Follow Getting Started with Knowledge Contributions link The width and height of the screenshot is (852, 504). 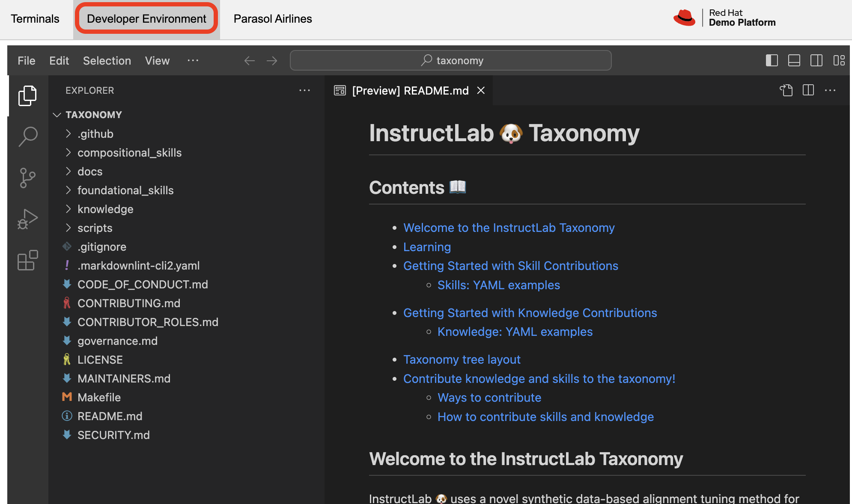[530, 313]
